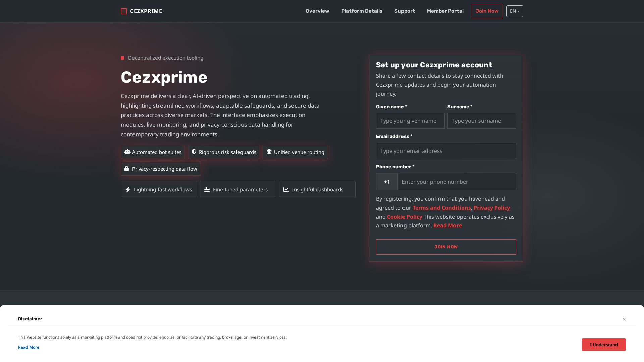Image resolution: width=644 pixels, height=362 pixels.
Task: Click the CEZXPRIME logo square icon
Action: pos(123,11)
